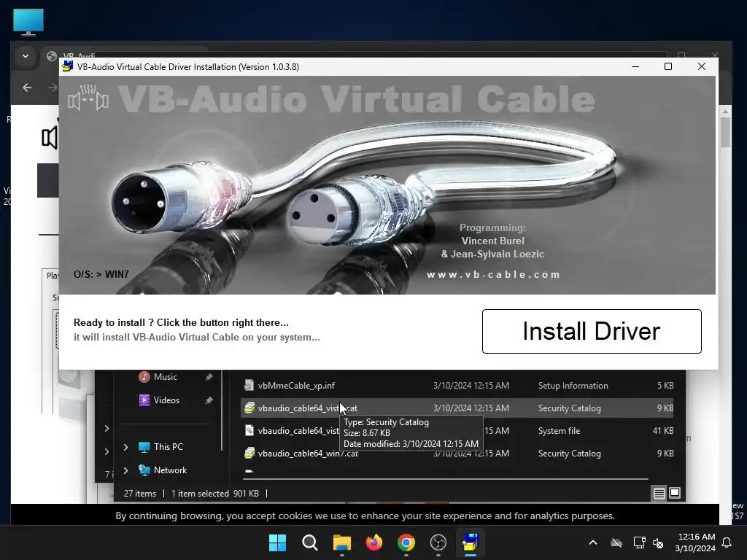747x560 pixels.
Task: Open Windows Search from taskbar
Action: [x=309, y=542]
